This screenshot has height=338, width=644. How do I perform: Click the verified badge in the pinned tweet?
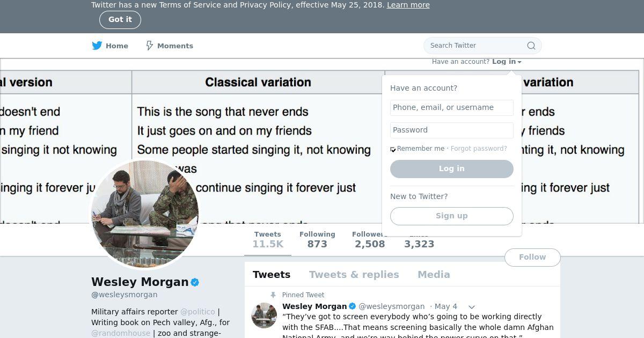(353, 306)
